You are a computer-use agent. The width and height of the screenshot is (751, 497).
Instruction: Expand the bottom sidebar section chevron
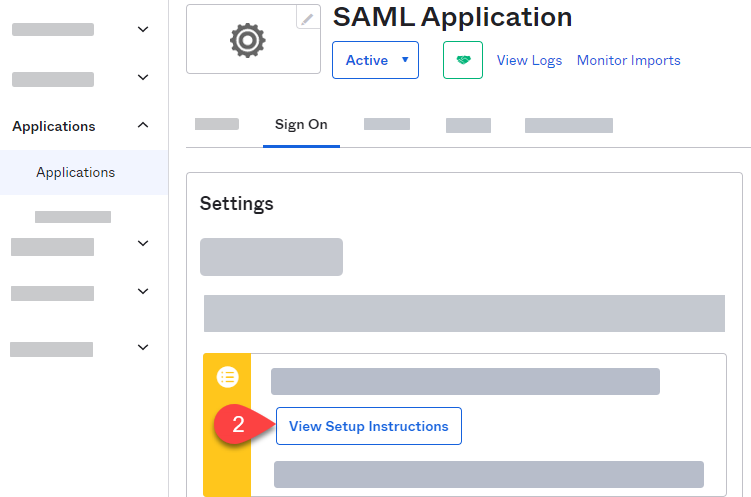[x=143, y=347]
